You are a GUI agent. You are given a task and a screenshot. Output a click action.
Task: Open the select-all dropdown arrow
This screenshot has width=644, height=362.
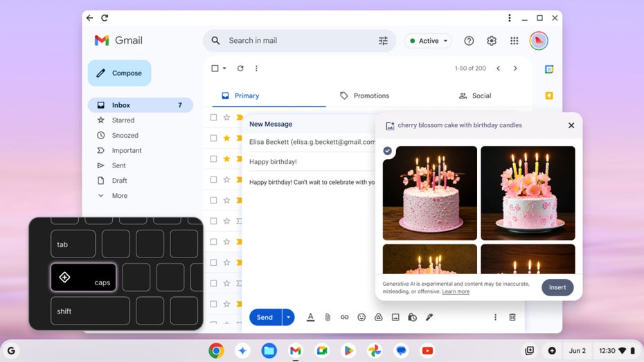point(224,68)
